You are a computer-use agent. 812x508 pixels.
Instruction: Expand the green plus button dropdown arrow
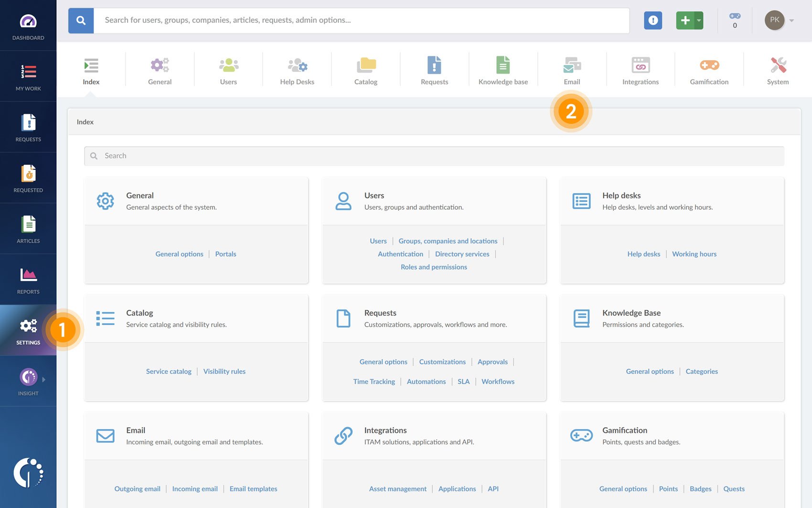pos(699,21)
